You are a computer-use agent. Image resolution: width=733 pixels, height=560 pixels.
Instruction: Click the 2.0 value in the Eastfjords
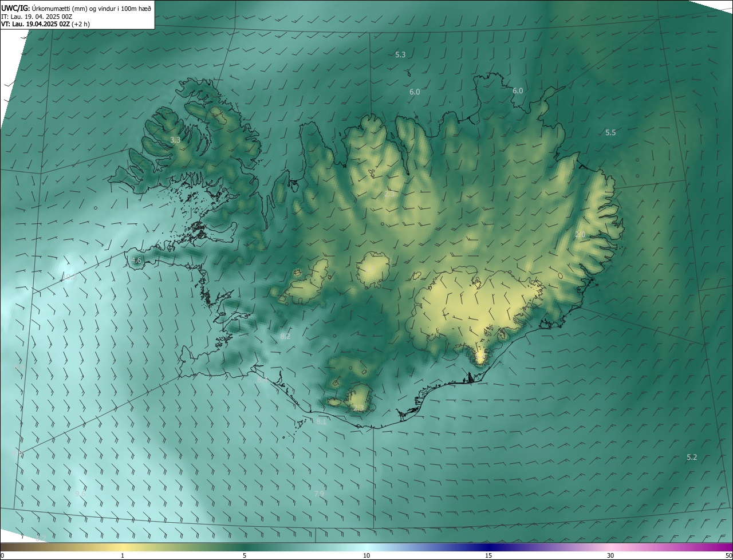pos(580,235)
